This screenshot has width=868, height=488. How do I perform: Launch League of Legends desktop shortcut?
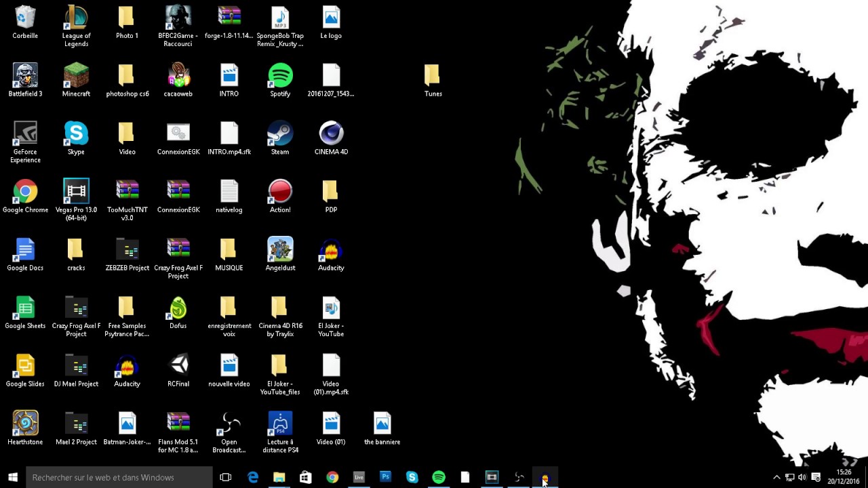click(76, 26)
